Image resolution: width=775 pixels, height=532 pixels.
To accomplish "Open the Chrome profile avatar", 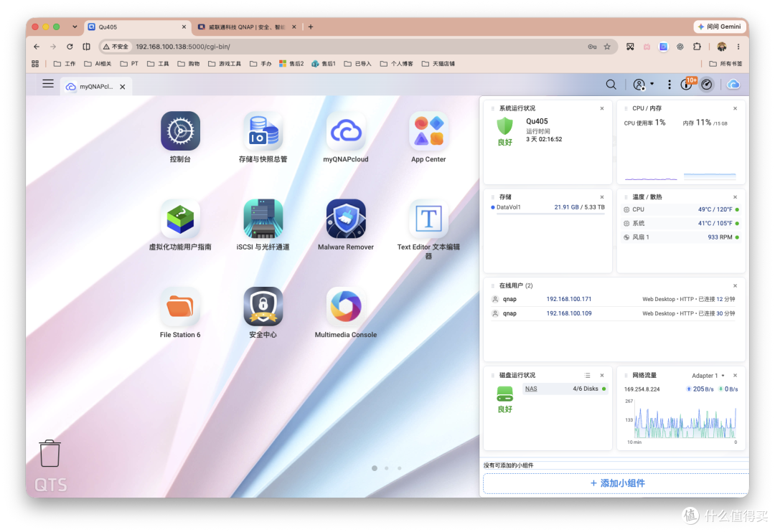I will click(722, 47).
